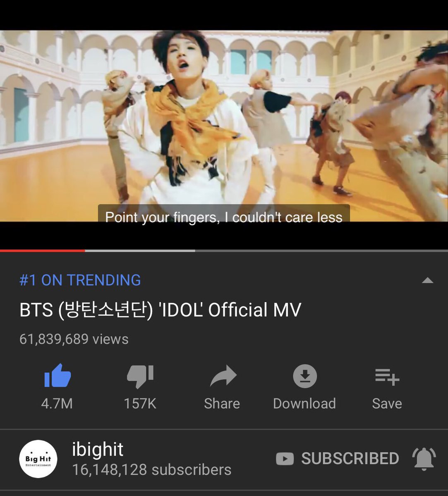Toggle the SUBSCRIBED status text
The width and height of the screenshot is (448, 496).
pos(350,458)
